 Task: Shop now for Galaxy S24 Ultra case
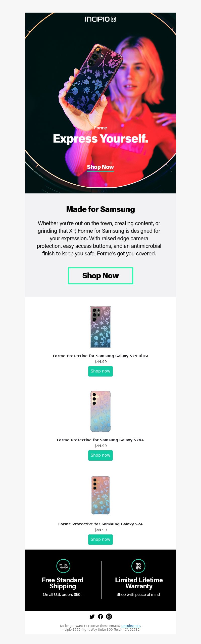tap(100, 371)
